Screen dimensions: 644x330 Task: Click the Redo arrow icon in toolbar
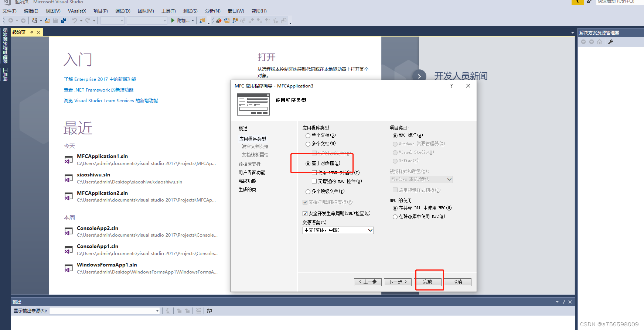88,21
